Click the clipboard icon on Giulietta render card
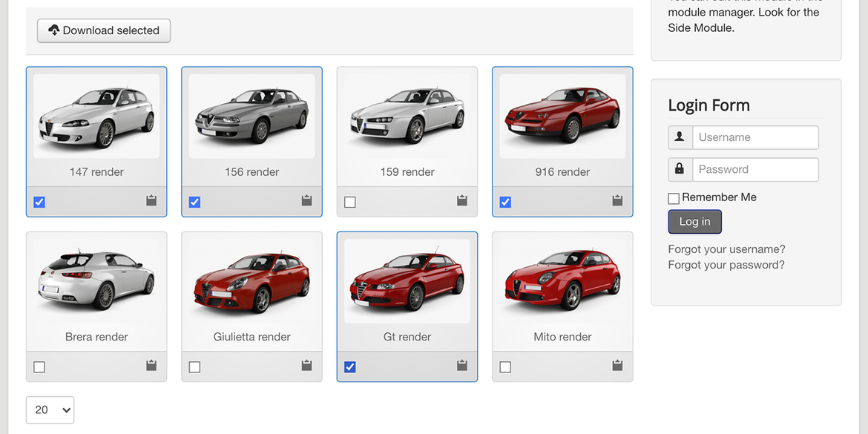This screenshot has width=868, height=434. point(306,365)
